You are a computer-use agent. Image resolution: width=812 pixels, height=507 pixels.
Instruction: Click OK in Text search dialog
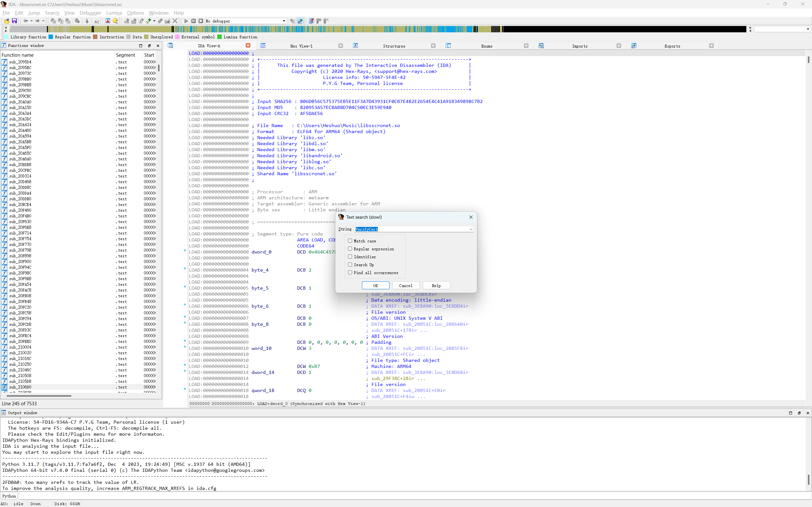click(375, 286)
